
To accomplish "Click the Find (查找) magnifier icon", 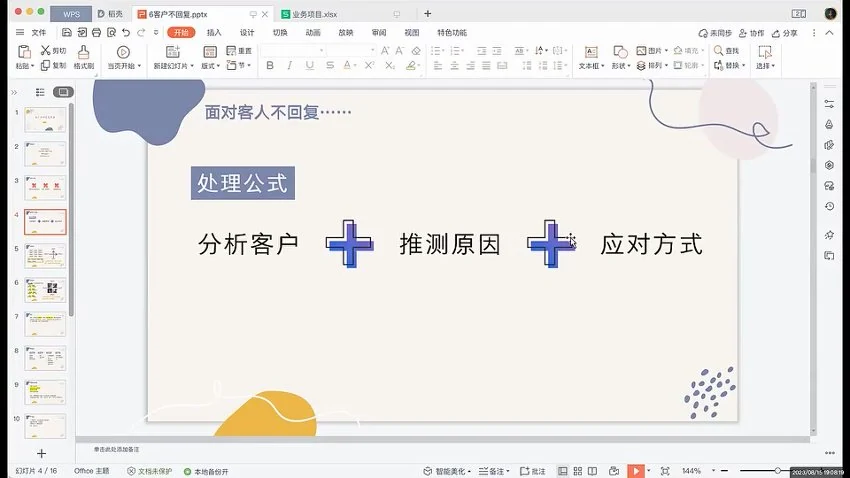I will coord(718,50).
